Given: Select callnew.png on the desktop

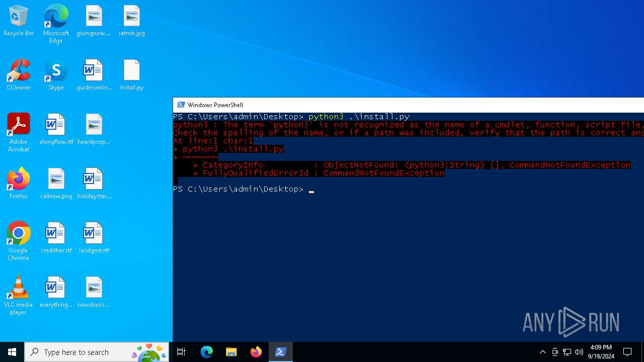Looking at the screenshot, I should (x=56, y=184).
